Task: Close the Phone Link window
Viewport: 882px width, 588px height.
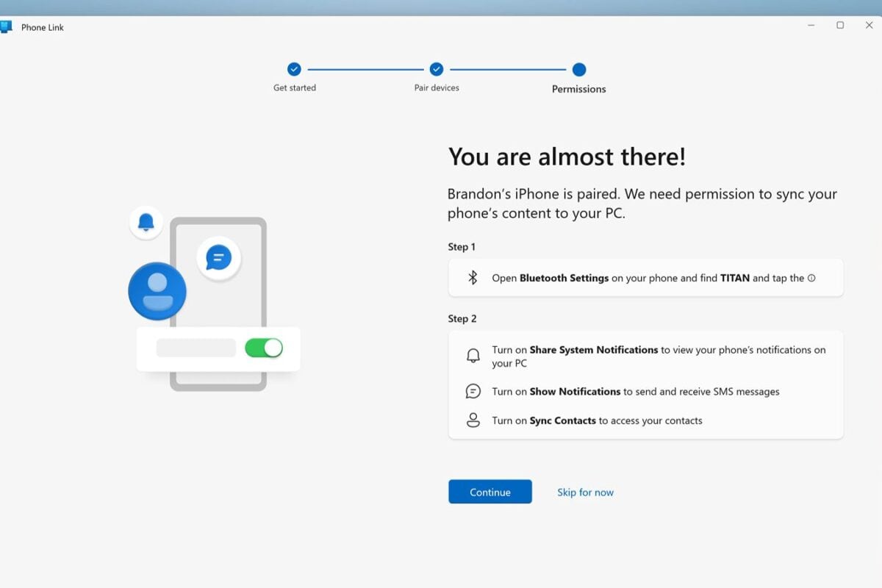Action: click(x=870, y=25)
